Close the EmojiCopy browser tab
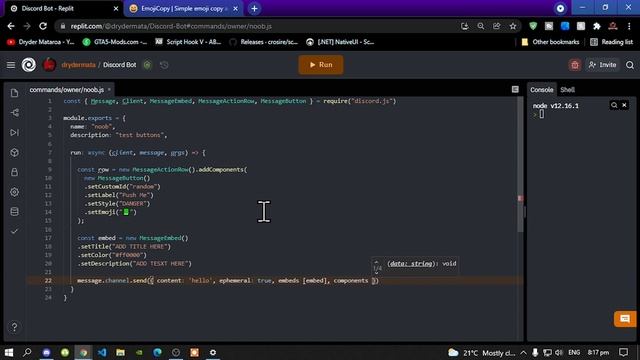640x360 pixels. point(236,9)
